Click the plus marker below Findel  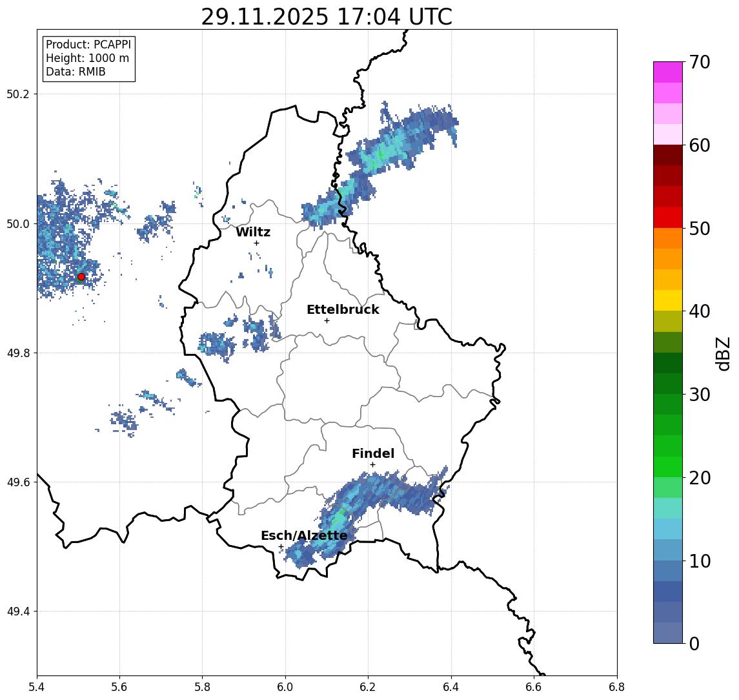point(372,465)
